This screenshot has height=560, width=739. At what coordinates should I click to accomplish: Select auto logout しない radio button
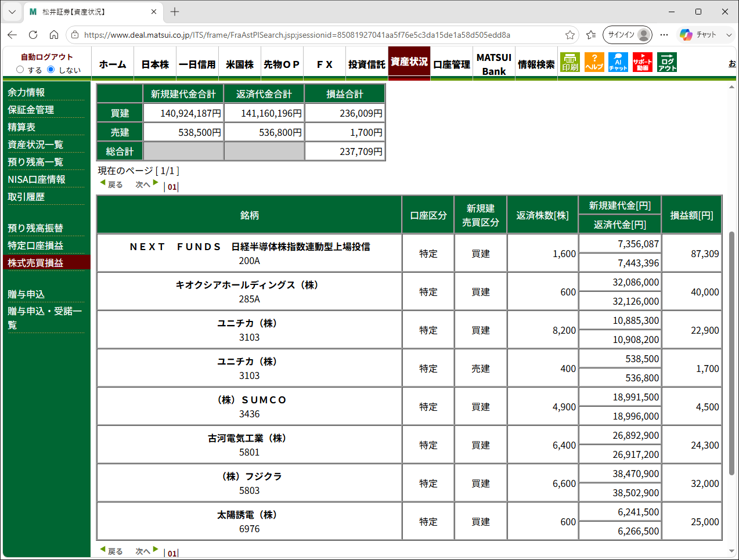coord(51,70)
